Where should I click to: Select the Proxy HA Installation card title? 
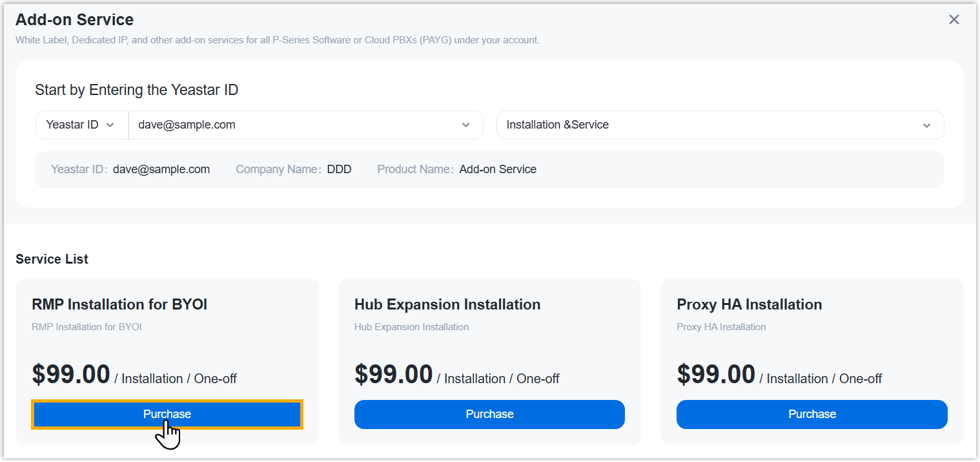749,304
